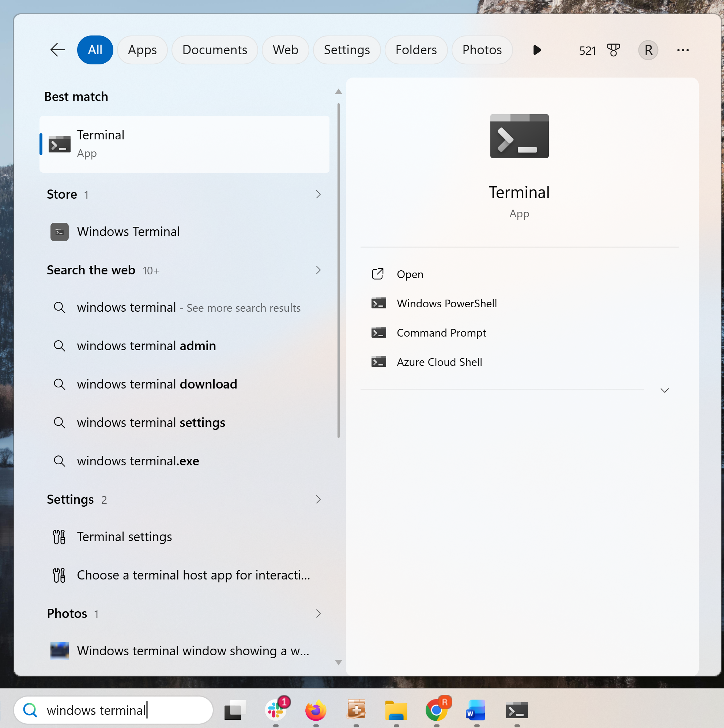The width and height of the screenshot is (724, 728).
Task: Switch to the Apps filter tab
Action: tap(142, 50)
